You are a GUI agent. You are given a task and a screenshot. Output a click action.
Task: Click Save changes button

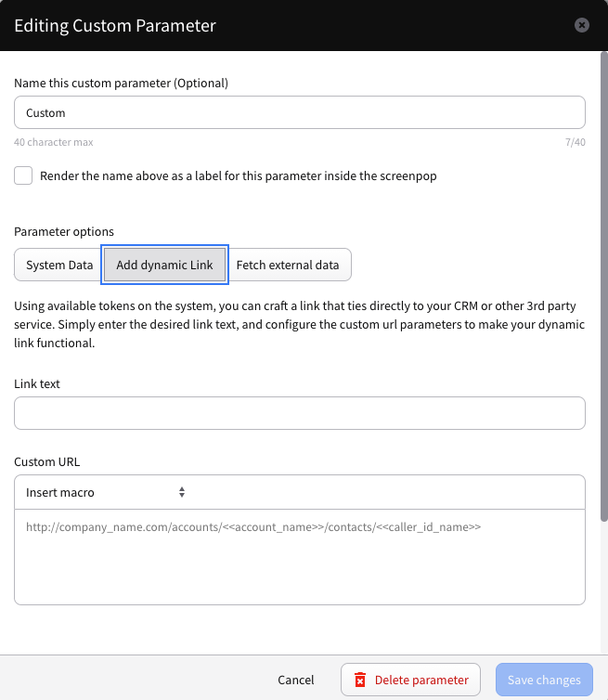[544, 680]
